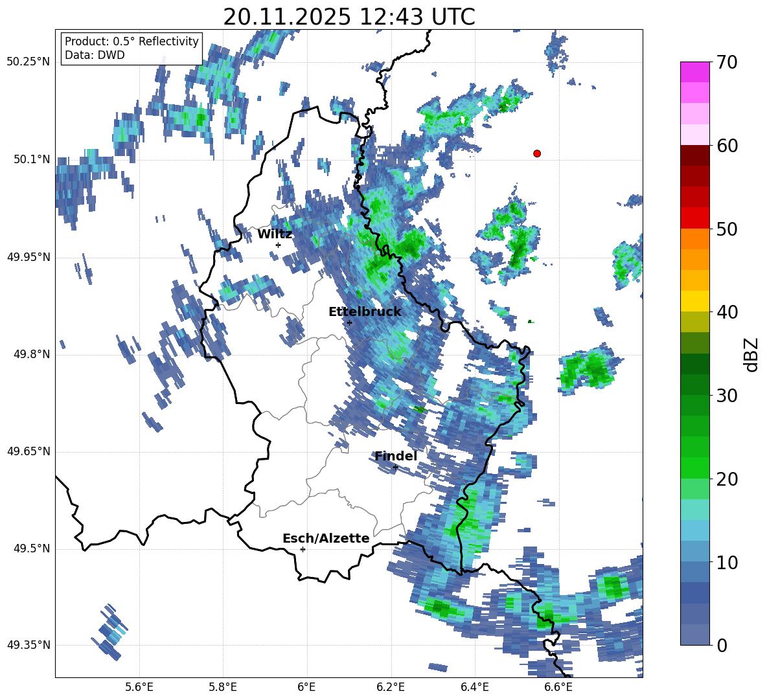Image resolution: width=767 pixels, height=700 pixels.
Task: Click the colorbar 70 tick label
Action: point(727,62)
